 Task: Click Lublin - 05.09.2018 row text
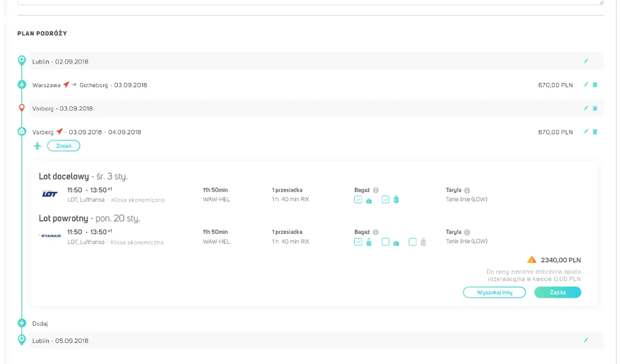(x=60, y=341)
